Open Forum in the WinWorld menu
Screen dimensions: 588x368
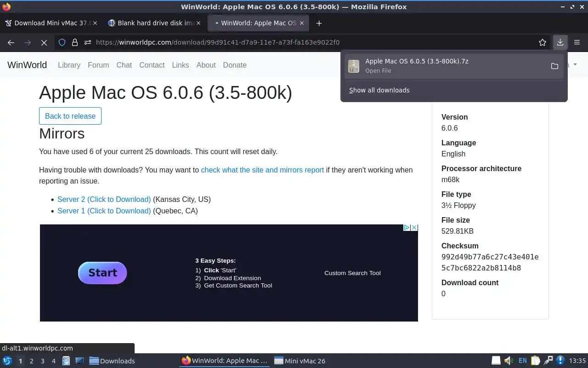click(98, 65)
